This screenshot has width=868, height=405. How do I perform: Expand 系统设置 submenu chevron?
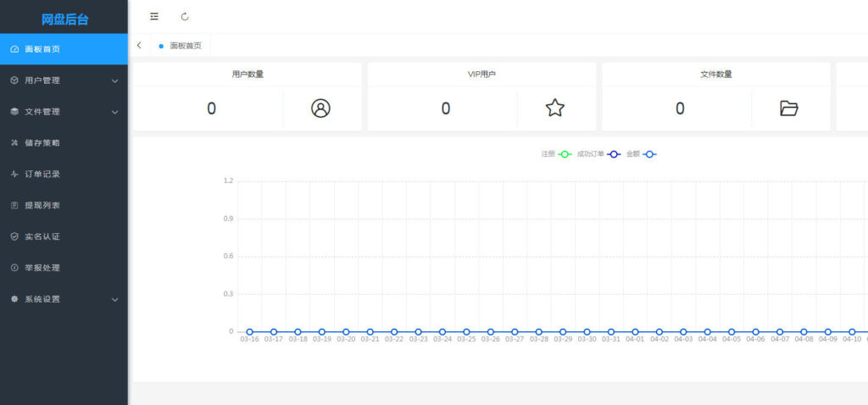point(115,300)
